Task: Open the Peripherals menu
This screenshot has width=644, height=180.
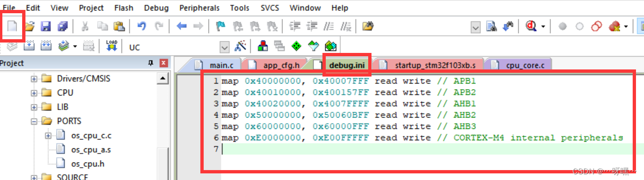Action: coord(199,8)
